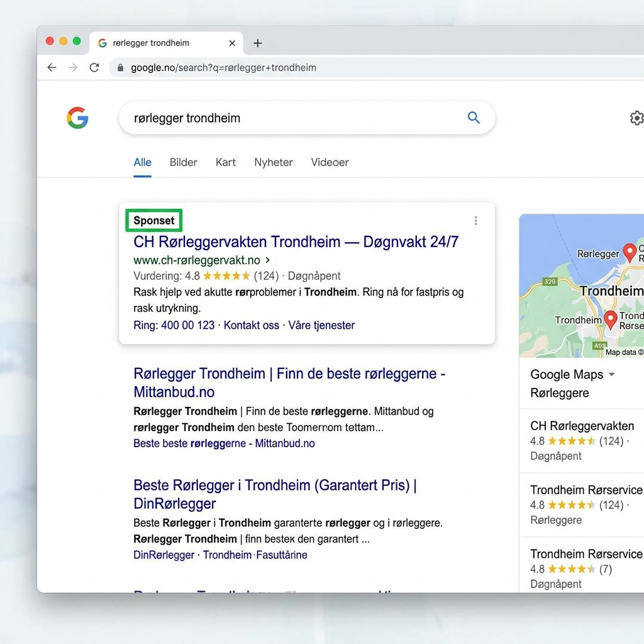The width and height of the screenshot is (644, 644).
Task: Click the yellow minimize window button
Action: tap(64, 41)
